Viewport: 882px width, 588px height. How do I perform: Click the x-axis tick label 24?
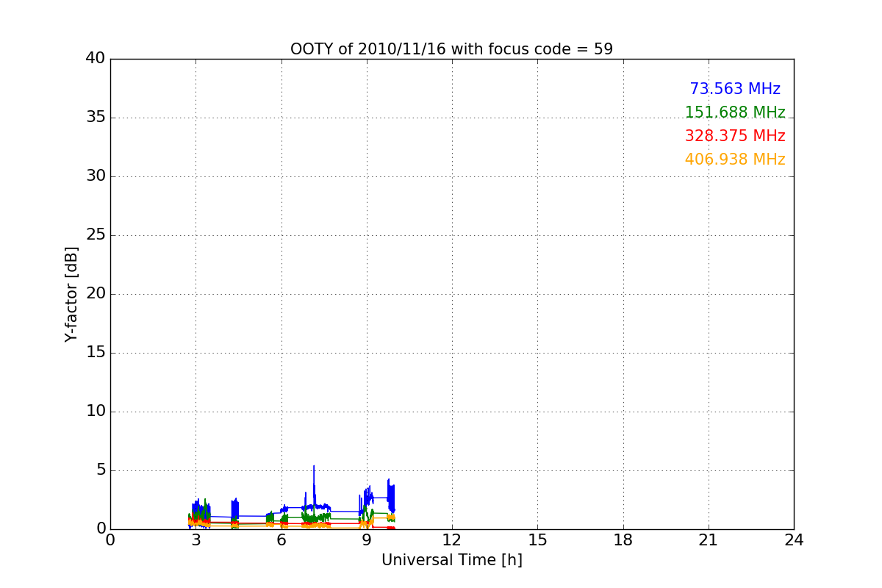[x=794, y=539]
